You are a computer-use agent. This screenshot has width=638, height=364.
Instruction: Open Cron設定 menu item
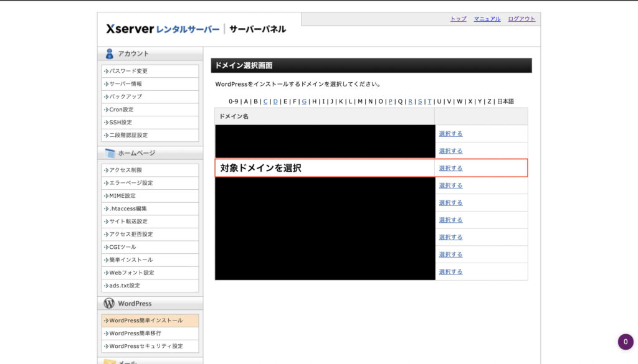click(x=150, y=110)
